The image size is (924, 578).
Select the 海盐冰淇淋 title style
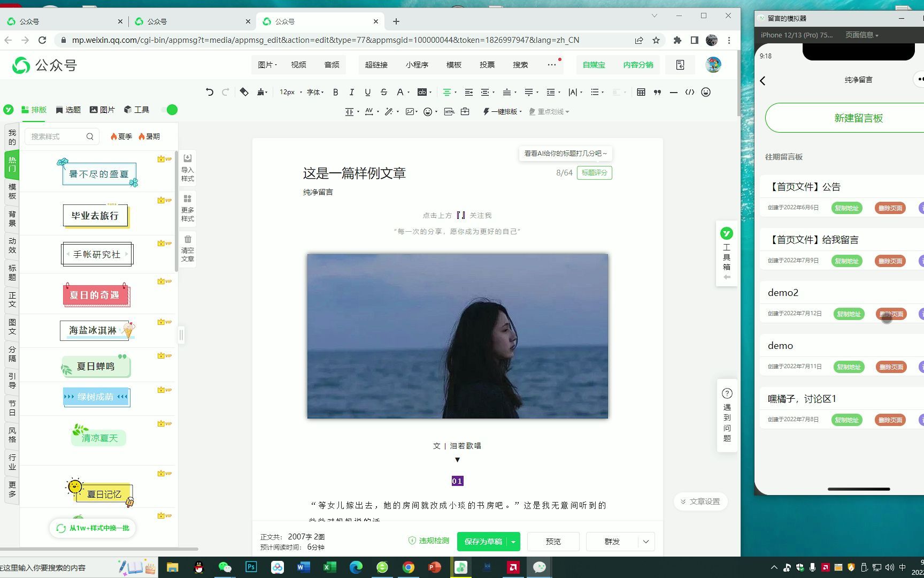tap(97, 330)
